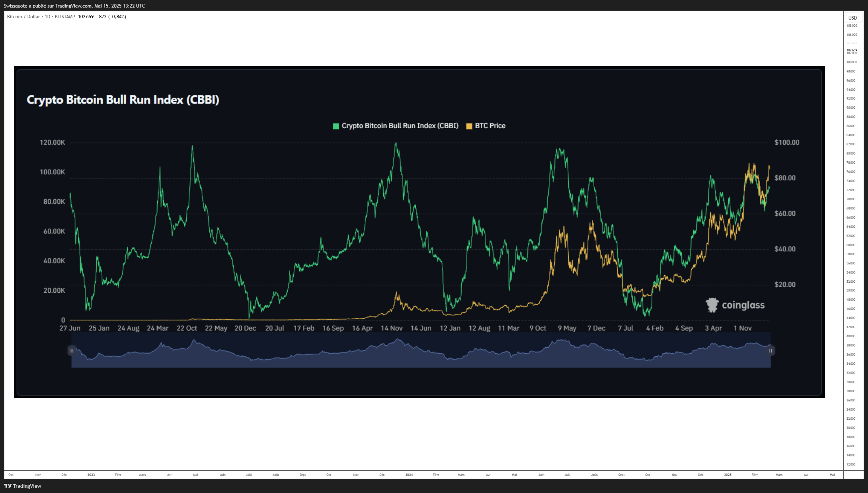Click the Crypto Bitcoin Bull Run Index legend label
The width and height of the screenshot is (868, 493).
pyautogui.click(x=400, y=126)
